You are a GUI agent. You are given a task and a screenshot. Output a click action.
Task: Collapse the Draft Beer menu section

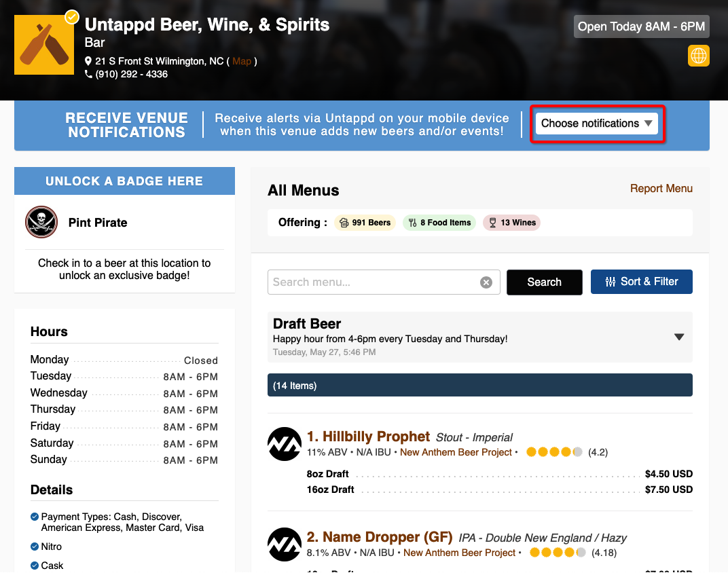679,337
